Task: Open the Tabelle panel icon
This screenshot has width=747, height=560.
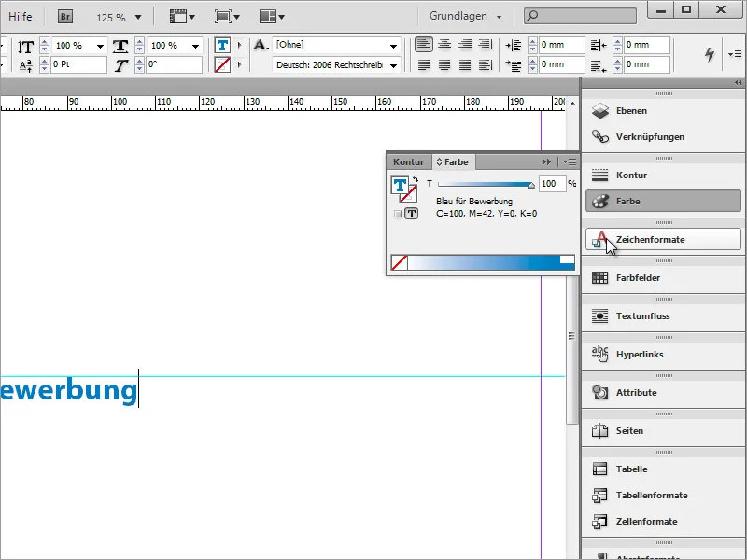Action: [x=600, y=469]
